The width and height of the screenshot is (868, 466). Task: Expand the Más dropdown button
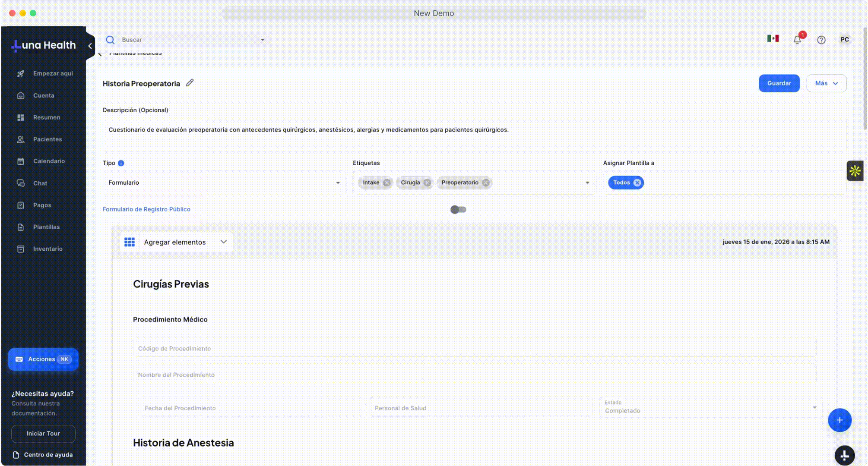click(826, 83)
